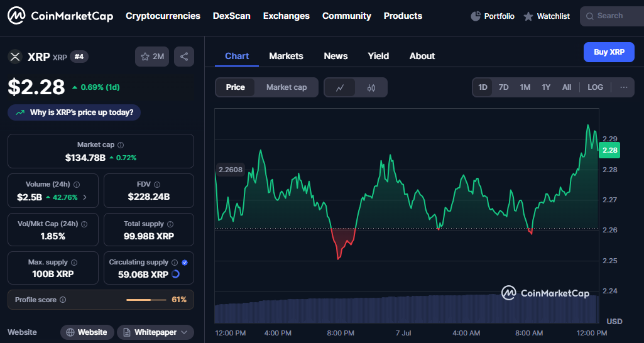This screenshot has height=343, width=644.
Task: Switch to the Yield tab
Action: click(378, 56)
